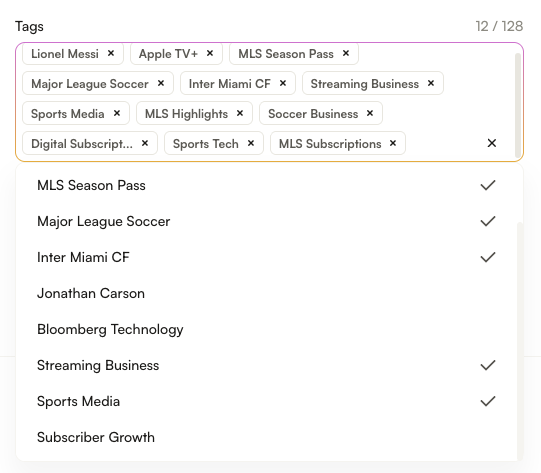Click the Lionel Messi tag label
This screenshot has width=541, height=473.
[x=65, y=54]
